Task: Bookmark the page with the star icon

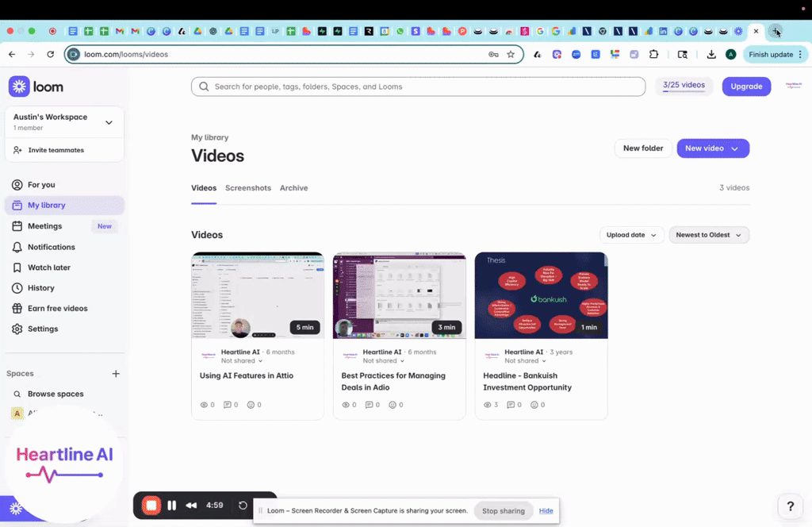Action: [511, 54]
